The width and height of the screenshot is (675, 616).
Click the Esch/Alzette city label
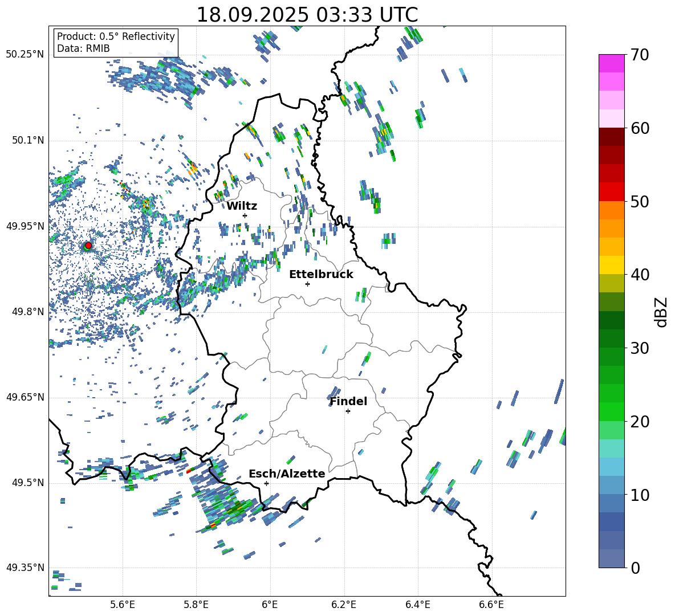pos(287,474)
